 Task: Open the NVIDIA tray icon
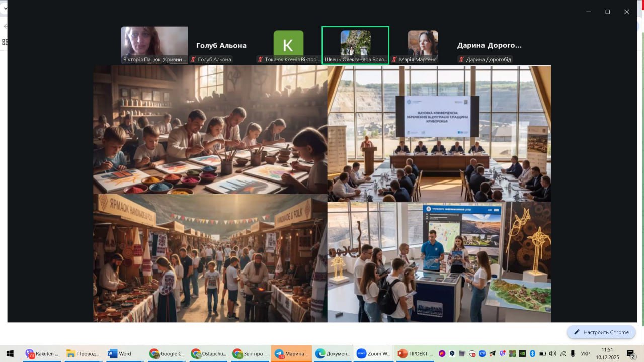522,353
